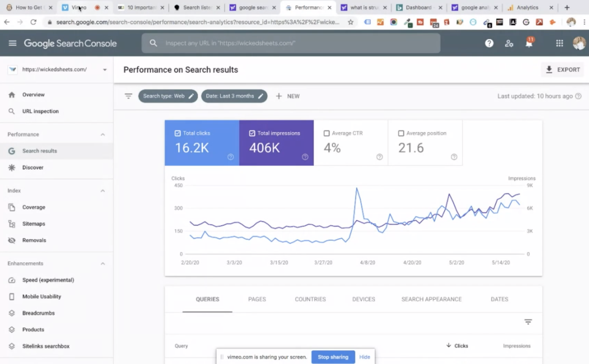The width and height of the screenshot is (589, 364).
Task: Click the Search results sidebar icon
Action: (x=12, y=151)
